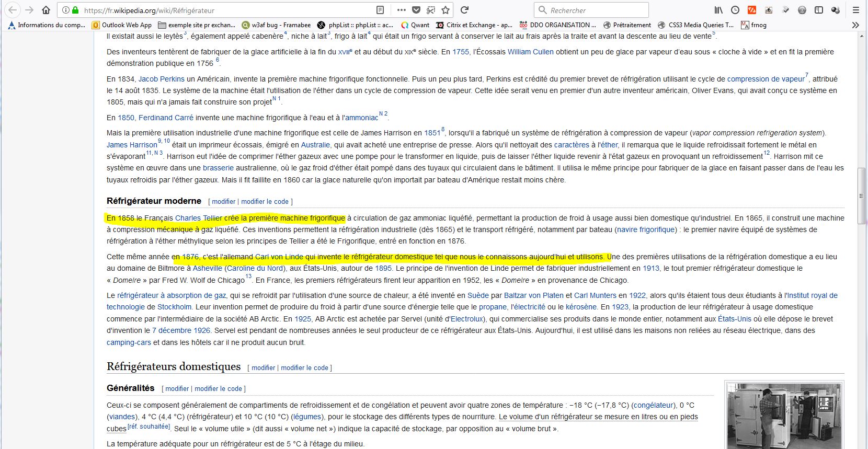Click modifier next to Réfrigérateur moderne
The height and width of the screenshot is (449, 868).
point(223,201)
